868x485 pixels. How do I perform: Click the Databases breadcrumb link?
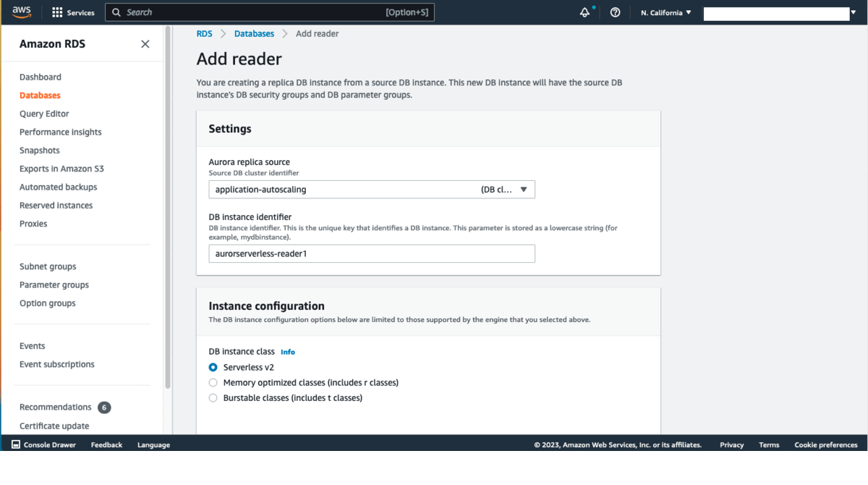tap(255, 33)
